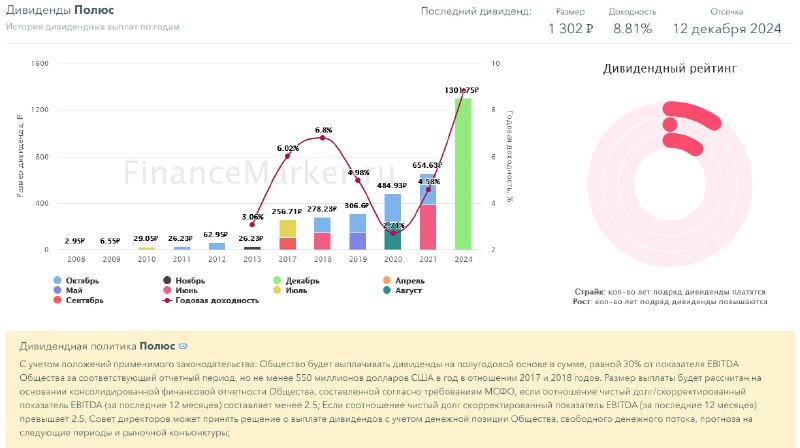Click the cutoff date 12 декабря 2024
The height and width of the screenshot is (448, 800).
tap(727, 29)
